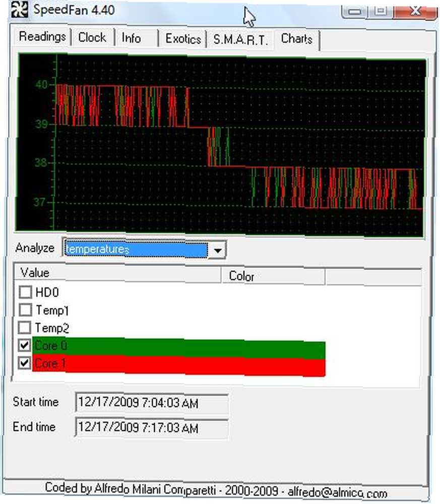This screenshot has height=504, width=440.
Task: Enable the HD0 checkbox
Action: pos(25,292)
